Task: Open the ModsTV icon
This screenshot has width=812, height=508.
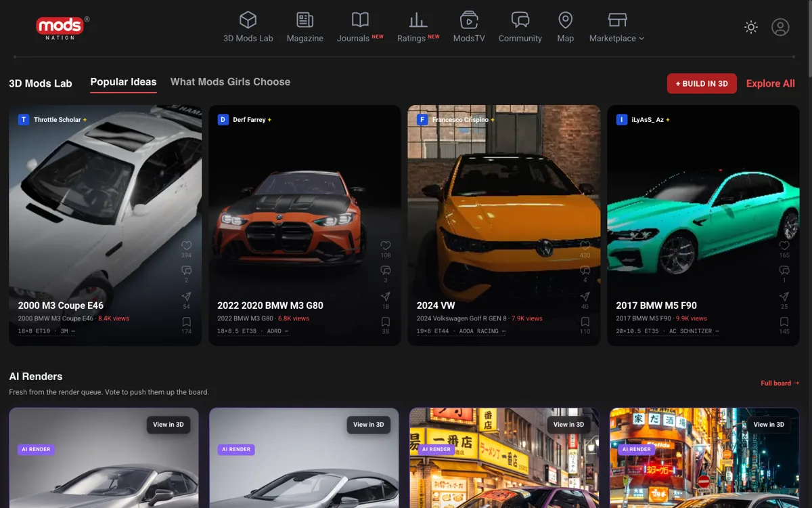Action: tap(469, 20)
